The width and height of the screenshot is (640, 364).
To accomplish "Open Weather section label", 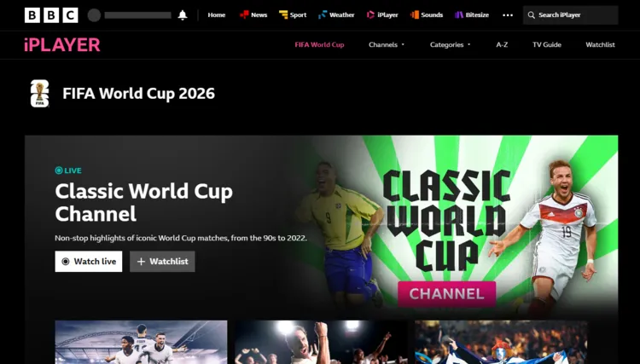I will click(342, 15).
